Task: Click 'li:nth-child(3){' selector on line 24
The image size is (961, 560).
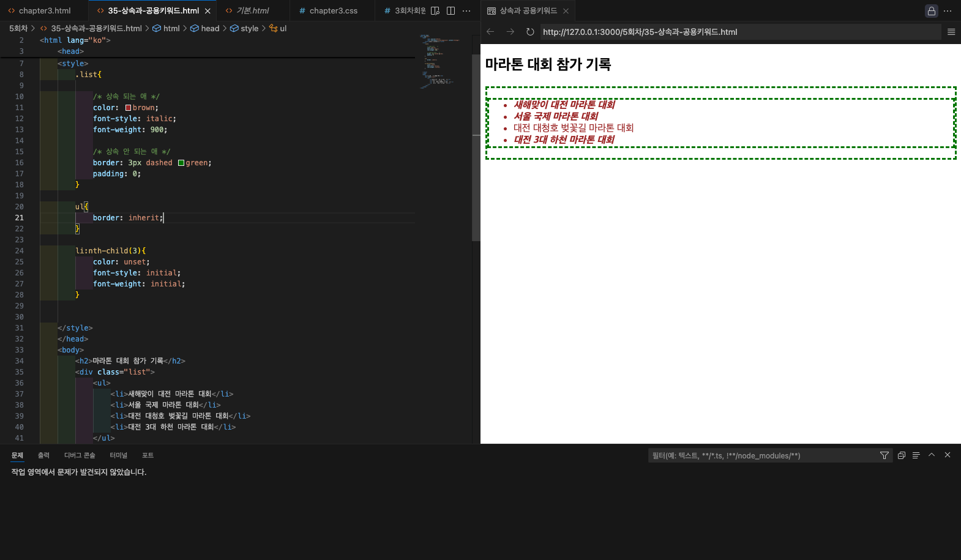Action: (111, 251)
